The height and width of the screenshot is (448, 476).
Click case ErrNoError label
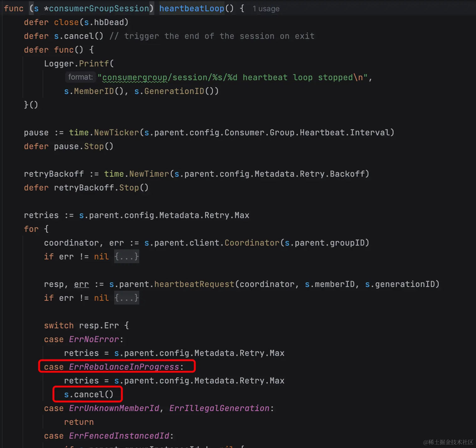[84, 339]
